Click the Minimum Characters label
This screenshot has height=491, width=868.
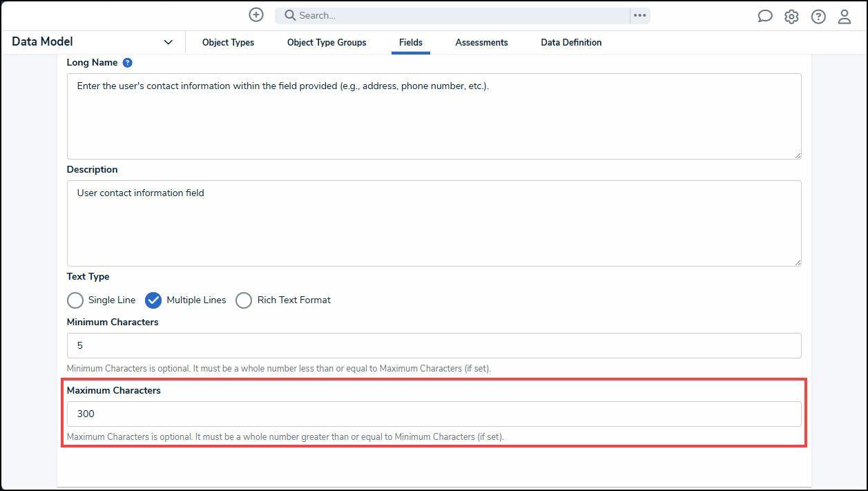[x=113, y=322]
